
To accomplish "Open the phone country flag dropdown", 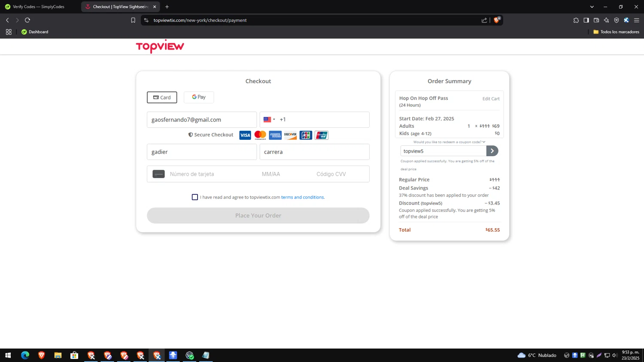I will (269, 120).
